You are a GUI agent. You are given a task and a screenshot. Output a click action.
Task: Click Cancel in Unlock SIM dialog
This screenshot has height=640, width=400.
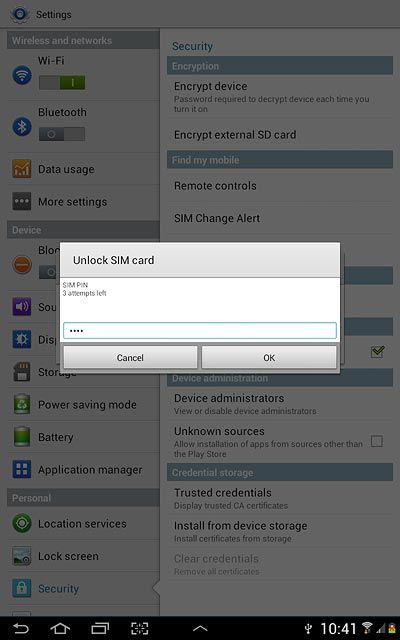point(130,358)
